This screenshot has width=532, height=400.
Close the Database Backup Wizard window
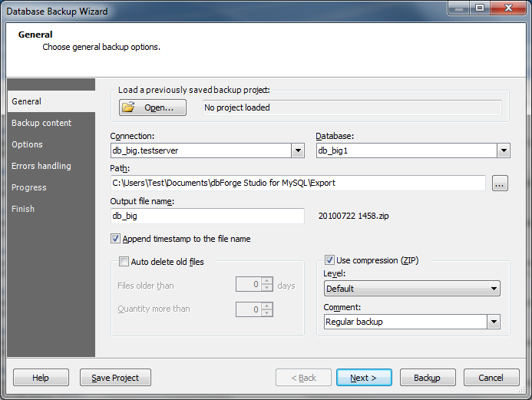click(x=508, y=8)
